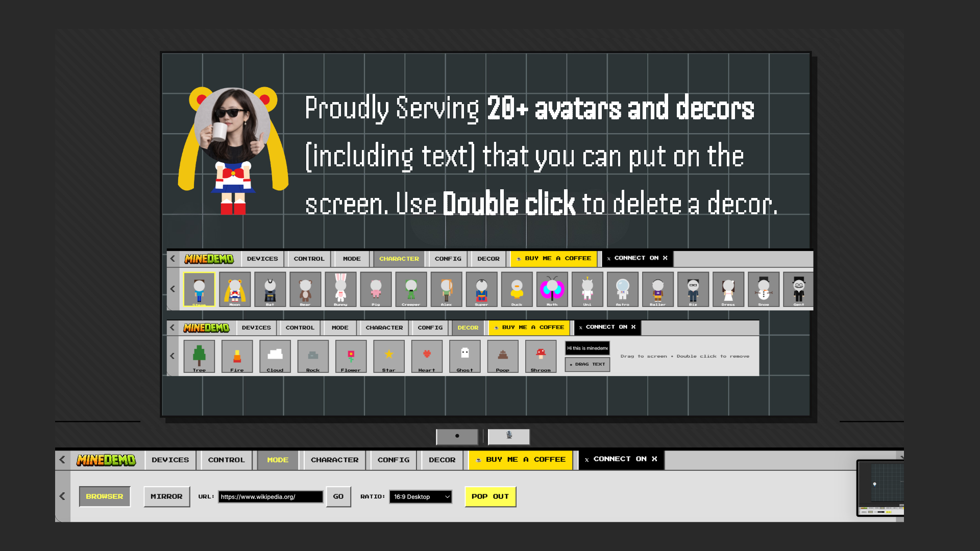The image size is (980, 551).
Task: Open the Ratio 16:9 Desktop dropdown
Action: 421,496
